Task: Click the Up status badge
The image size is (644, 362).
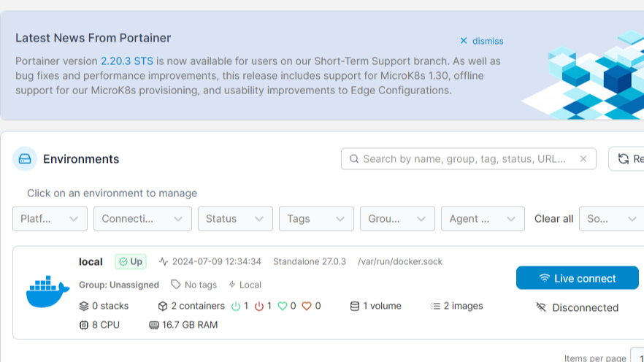Action: pos(131,262)
